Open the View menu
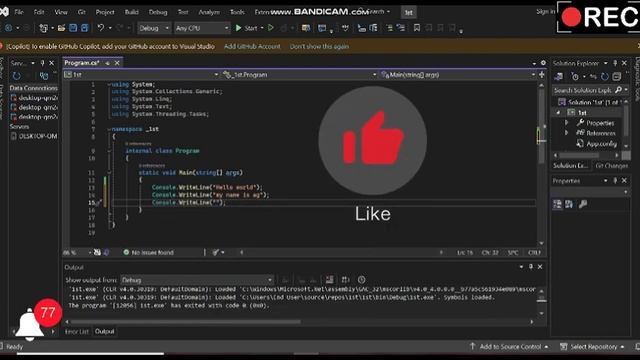Screen dimensions: 640x360 coord(61,12)
